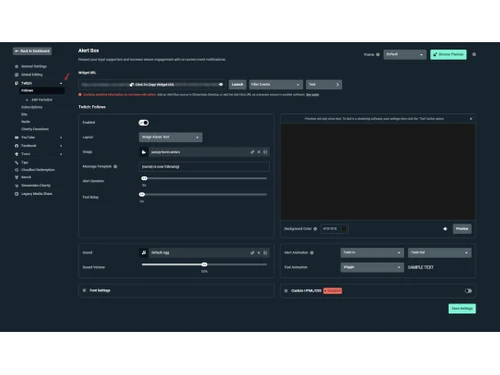The height and width of the screenshot is (375, 500).
Task: Click the Save Settings button
Action: (462, 309)
